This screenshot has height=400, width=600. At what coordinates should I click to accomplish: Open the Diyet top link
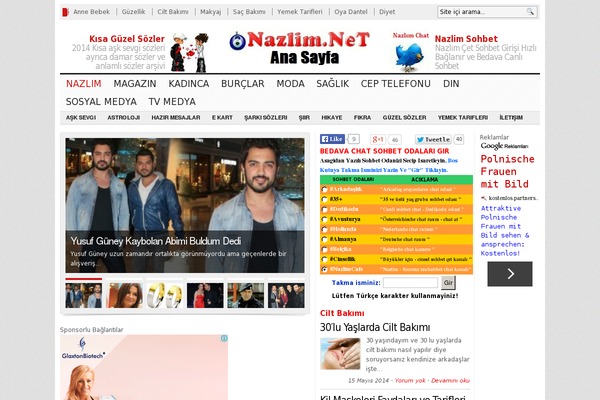click(387, 12)
